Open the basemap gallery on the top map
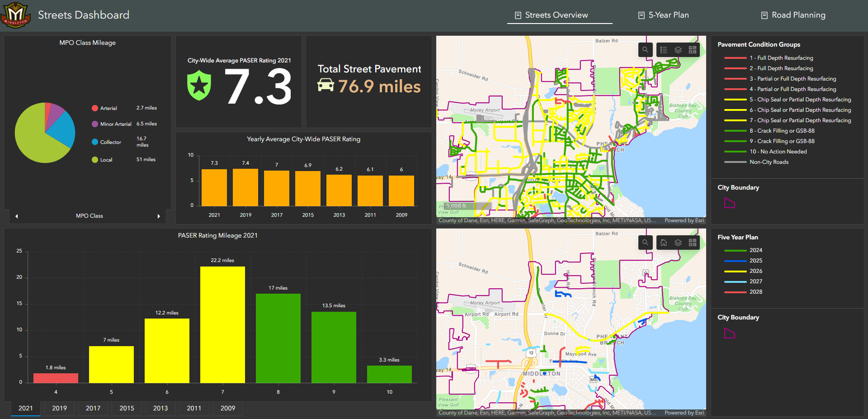The width and height of the screenshot is (868, 419). tap(692, 50)
